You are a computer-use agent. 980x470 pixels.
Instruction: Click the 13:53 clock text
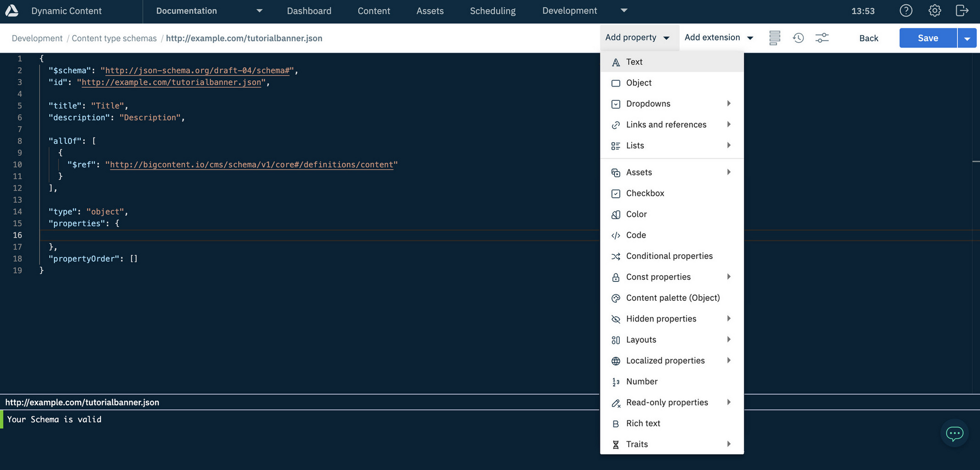(863, 11)
